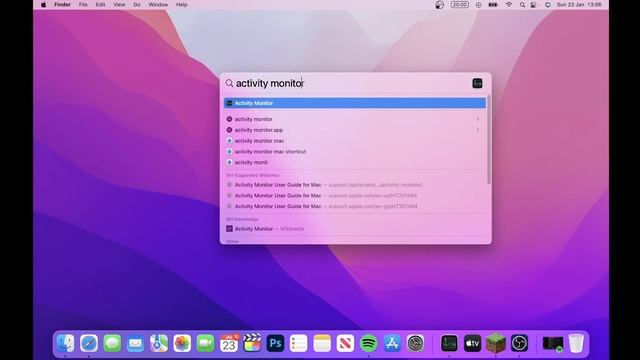Viewport: 640px width, 360px height.
Task: Open Control Center in menu bar
Action: pyautogui.click(x=534, y=5)
